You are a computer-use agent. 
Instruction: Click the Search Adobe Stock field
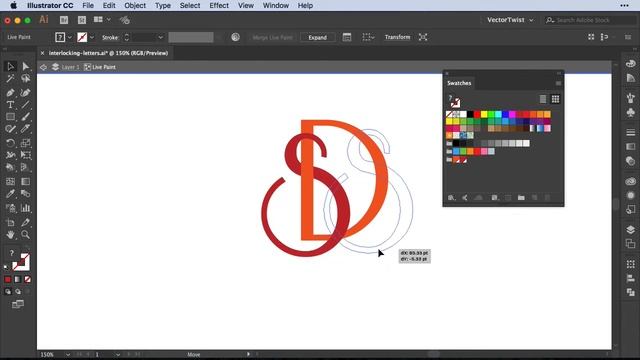(x=590, y=20)
